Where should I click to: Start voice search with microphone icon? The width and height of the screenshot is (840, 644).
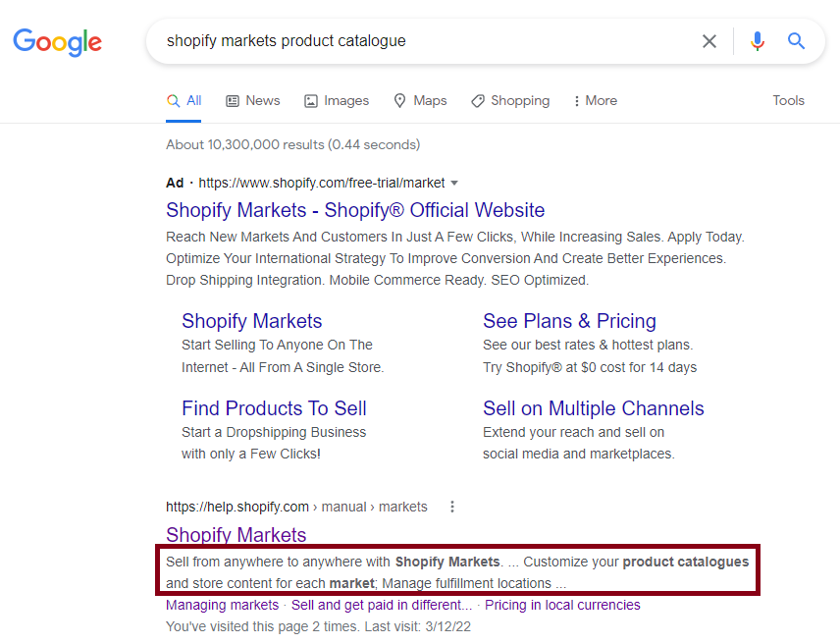[x=757, y=41]
